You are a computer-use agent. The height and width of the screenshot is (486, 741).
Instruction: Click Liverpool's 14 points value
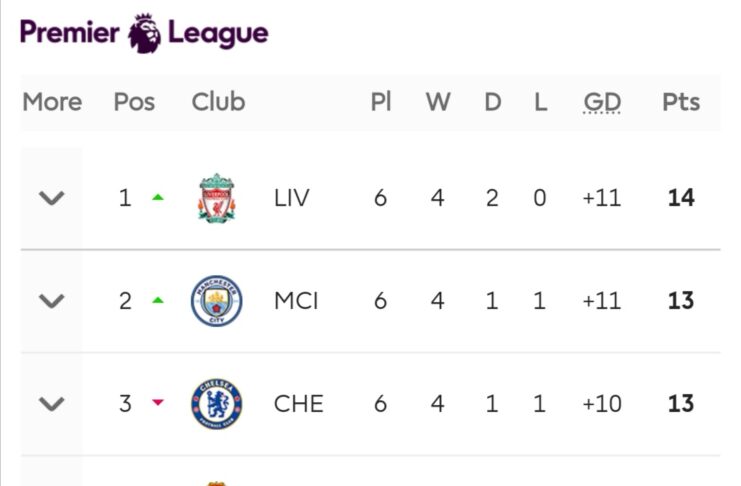[x=681, y=198]
